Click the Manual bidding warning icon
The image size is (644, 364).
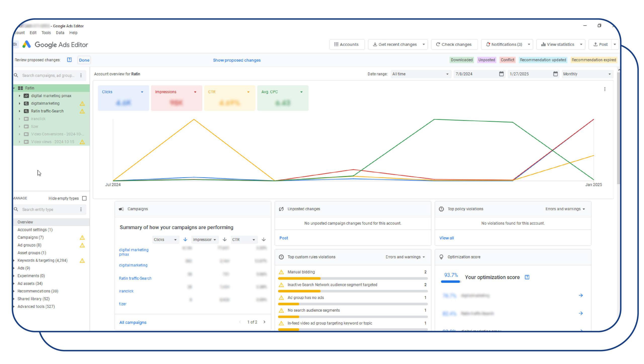click(x=281, y=272)
